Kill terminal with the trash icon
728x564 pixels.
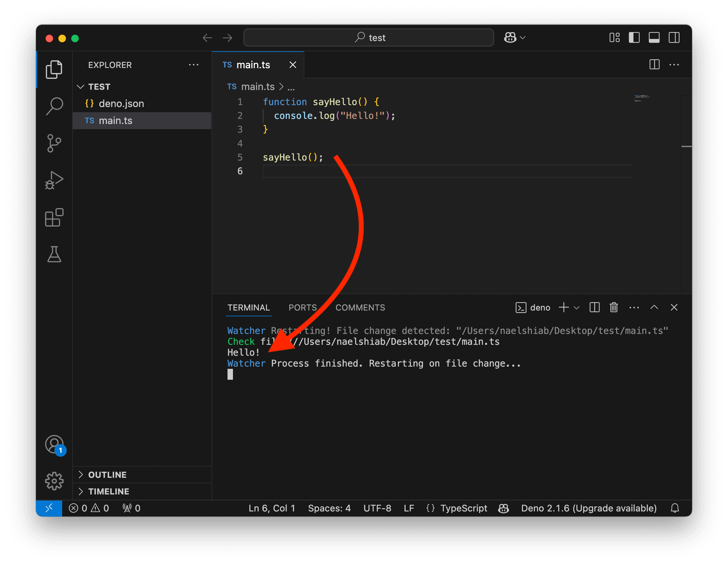(614, 307)
